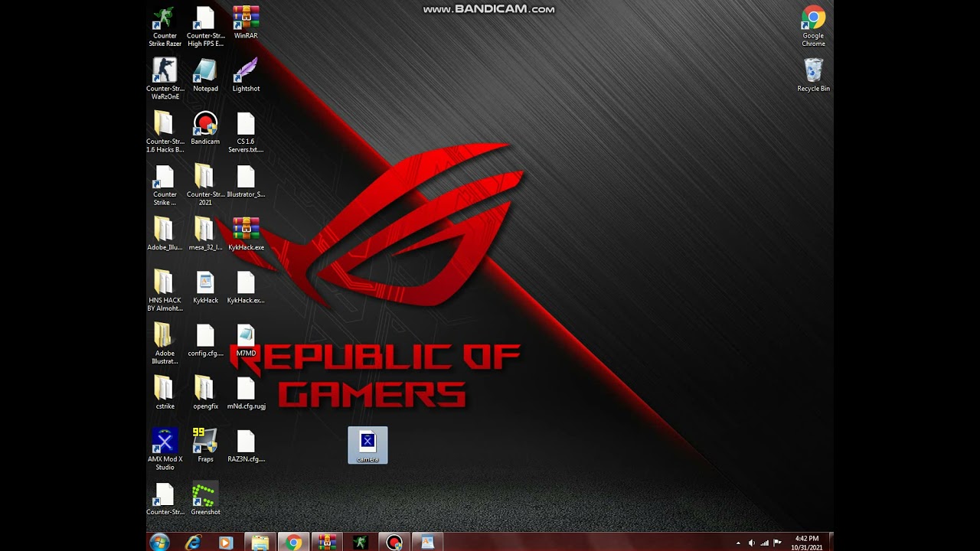Select the Counter-Strike 1.6 Hacks folder
Image resolution: width=980 pixels, height=551 pixels.
[165, 132]
